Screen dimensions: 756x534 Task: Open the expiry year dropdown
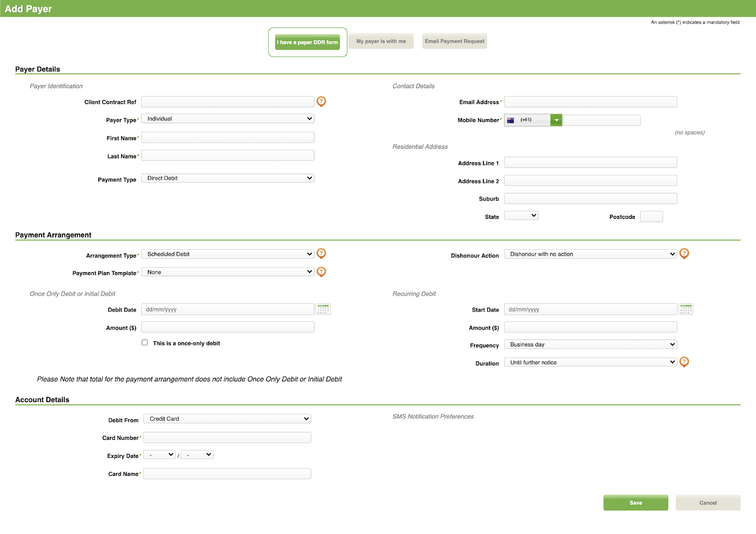197,455
